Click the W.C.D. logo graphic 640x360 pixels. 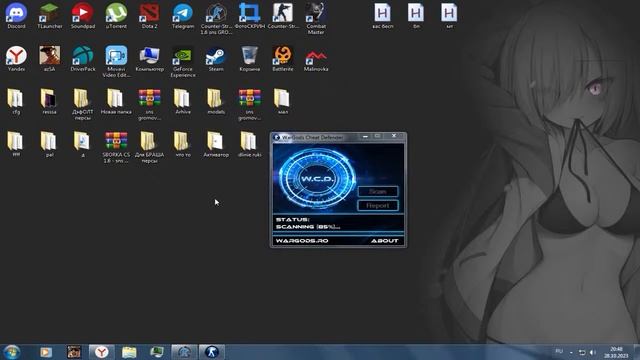(317, 179)
